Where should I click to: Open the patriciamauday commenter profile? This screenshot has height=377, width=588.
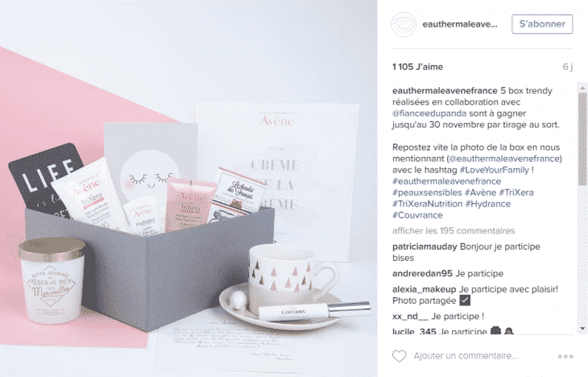pyautogui.click(x=424, y=246)
